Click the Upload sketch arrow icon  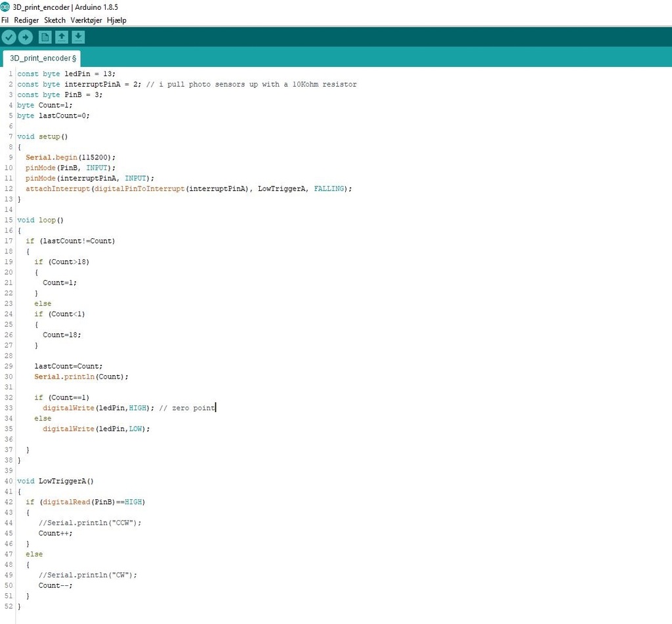[x=26, y=37]
